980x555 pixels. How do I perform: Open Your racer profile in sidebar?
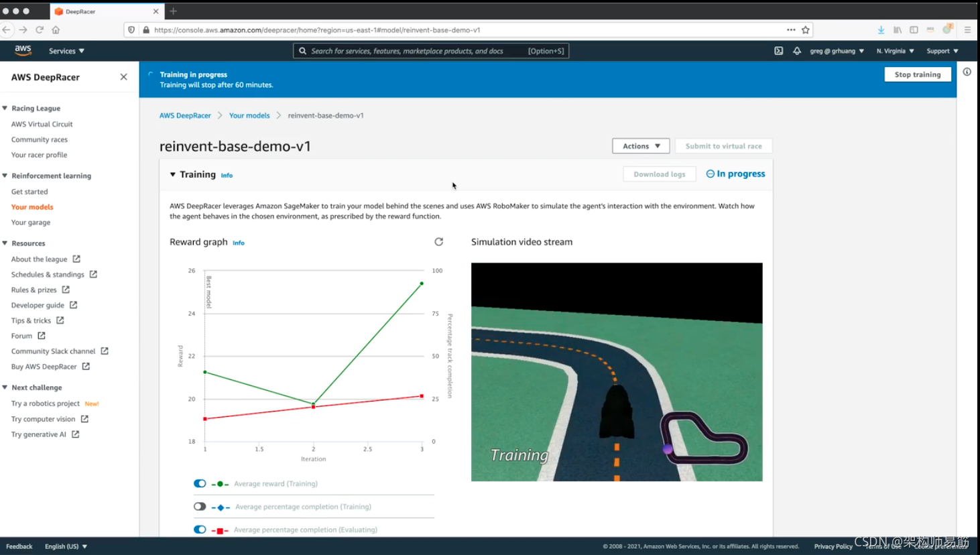tap(39, 155)
